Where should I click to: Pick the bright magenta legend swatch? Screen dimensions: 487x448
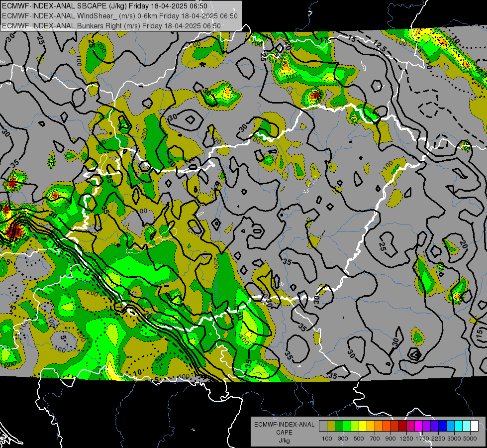[x=419, y=426]
